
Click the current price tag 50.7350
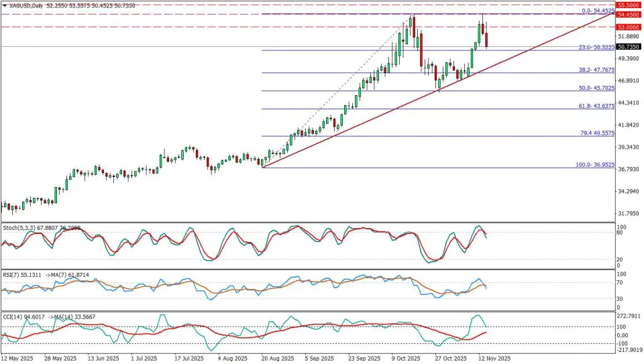(630, 47)
